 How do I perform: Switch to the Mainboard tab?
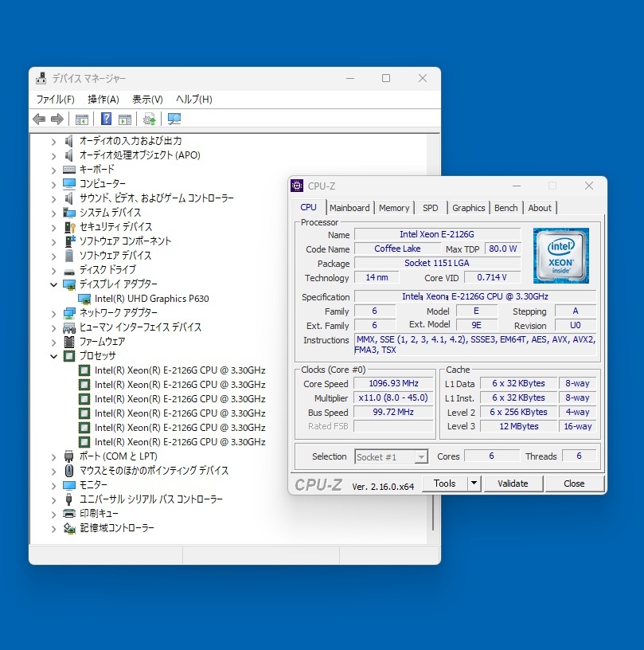349,208
